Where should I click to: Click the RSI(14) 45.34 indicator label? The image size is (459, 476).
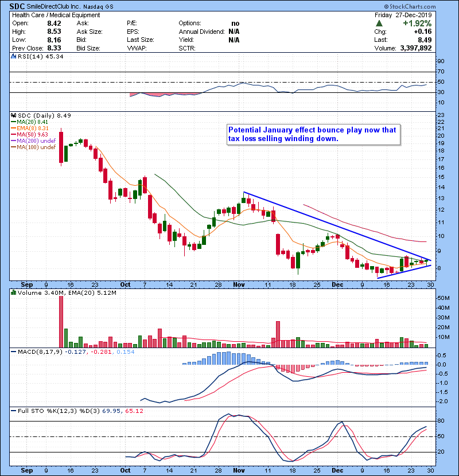coord(40,56)
